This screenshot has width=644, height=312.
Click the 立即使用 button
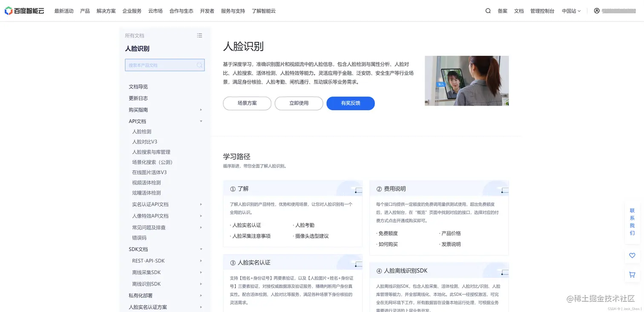point(299,103)
